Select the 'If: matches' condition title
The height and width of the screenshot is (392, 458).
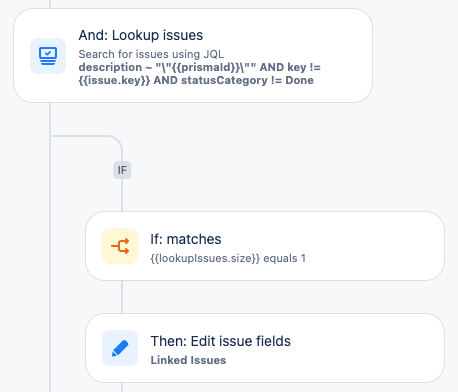pyautogui.click(x=186, y=239)
